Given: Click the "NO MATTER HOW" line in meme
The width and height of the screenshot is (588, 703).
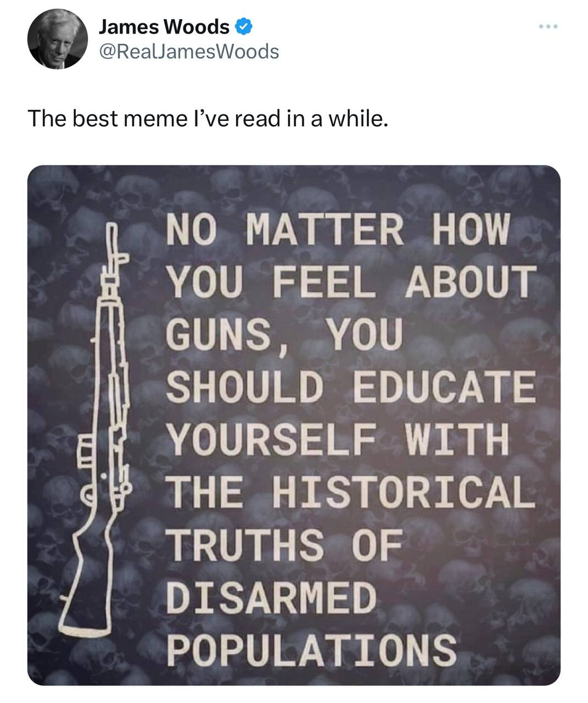Looking at the screenshot, I should coord(338,230).
